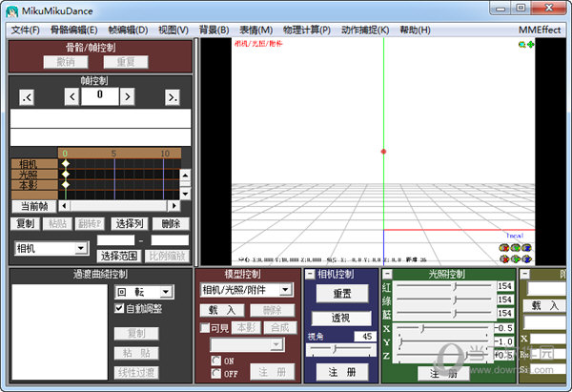The image size is (572, 392).
Task: Click the light X direction slider
Action: 444,328
